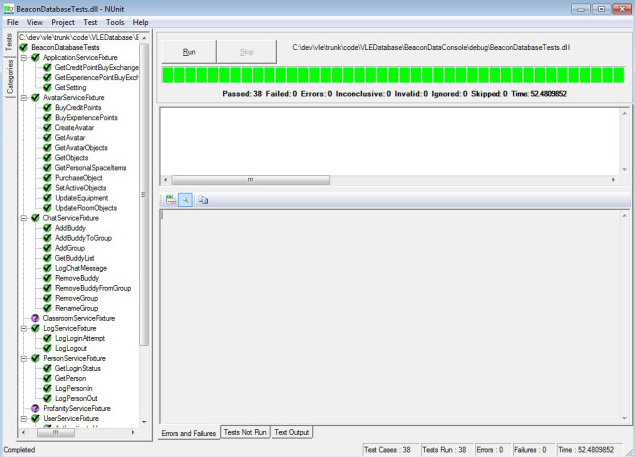Click green check icon beside LogLoginAttempt
Image resolution: width=635 pixels, height=457 pixels.
(x=47, y=338)
